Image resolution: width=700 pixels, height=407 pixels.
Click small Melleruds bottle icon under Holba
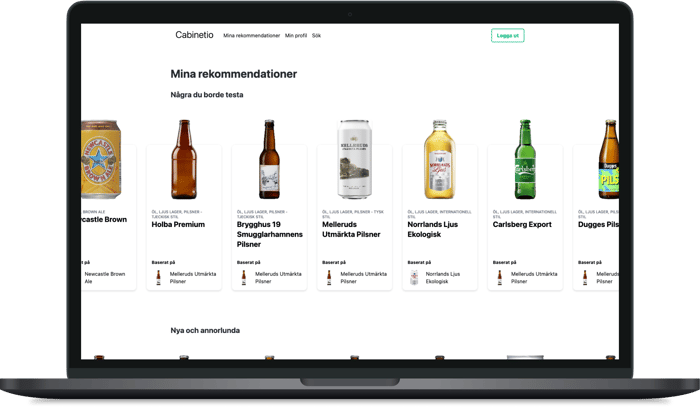coord(158,278)
